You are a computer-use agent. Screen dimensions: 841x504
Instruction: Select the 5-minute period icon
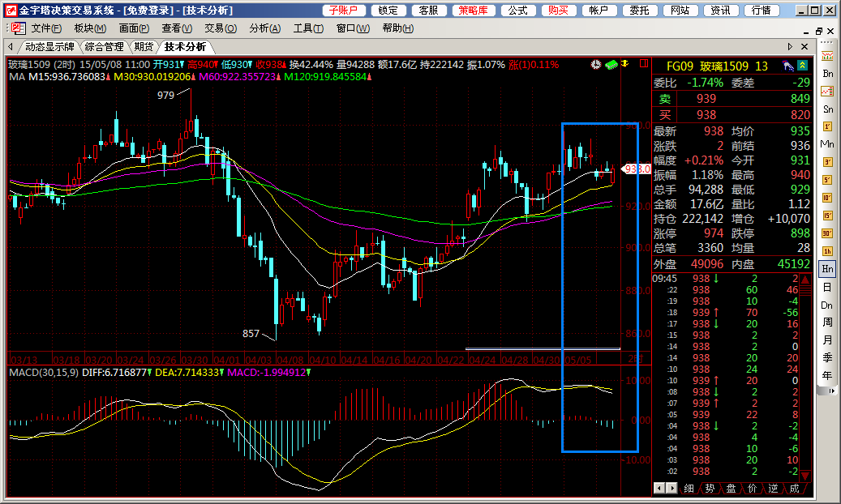[x=827, y=180]
